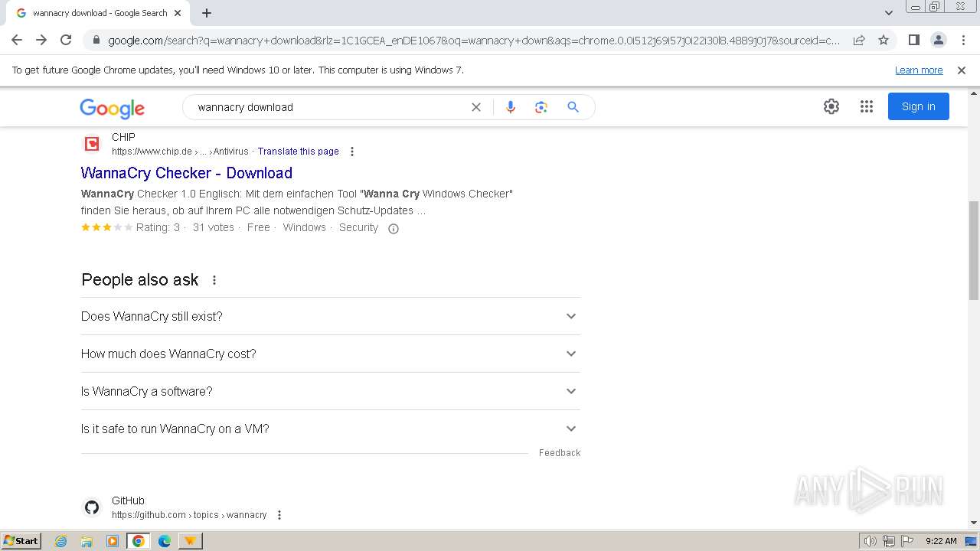Expand Does WannaCry still exist?
This screenshot has width=980, height=551.
[x=331, y=316]
